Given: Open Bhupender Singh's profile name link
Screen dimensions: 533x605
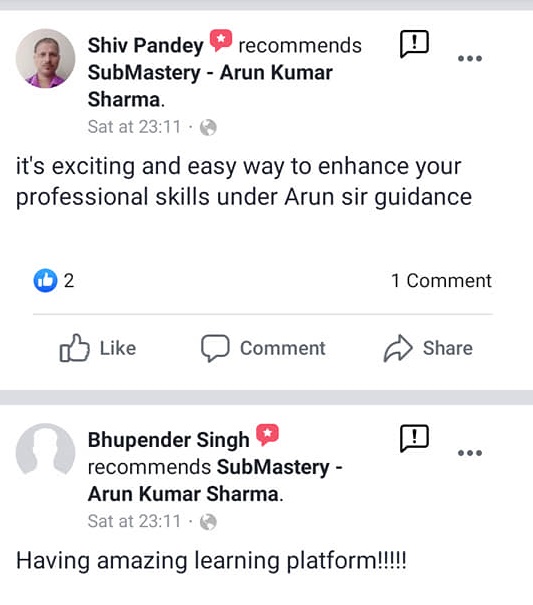Looking at the screenshot, I should (x=168, y=440).
